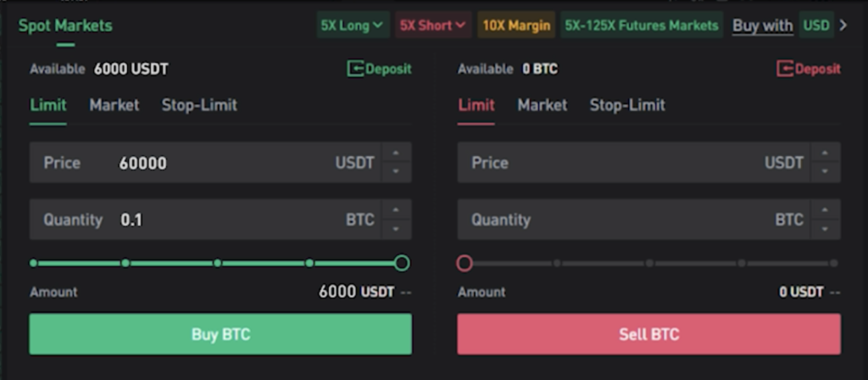This screenshot has height=380, width=868.
Task: Increase sell price with up arrow
Action: click(826, 153)
